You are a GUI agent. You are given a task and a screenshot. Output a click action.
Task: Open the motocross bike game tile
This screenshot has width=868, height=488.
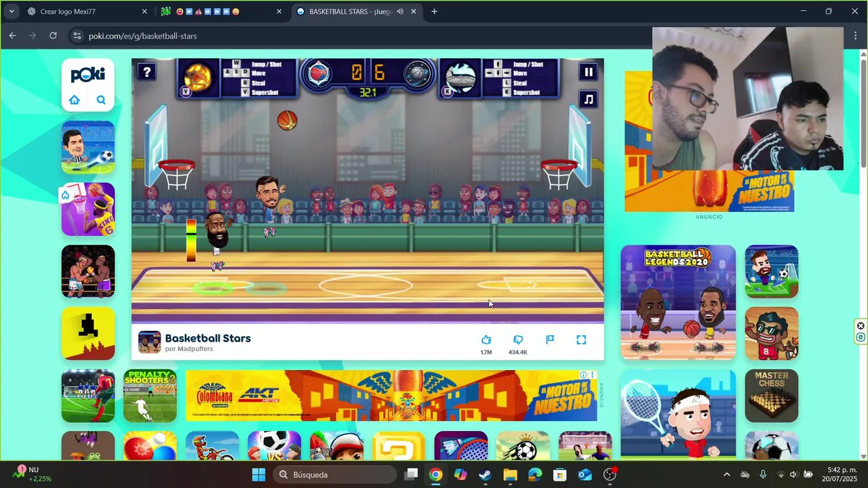pos(212,446)
